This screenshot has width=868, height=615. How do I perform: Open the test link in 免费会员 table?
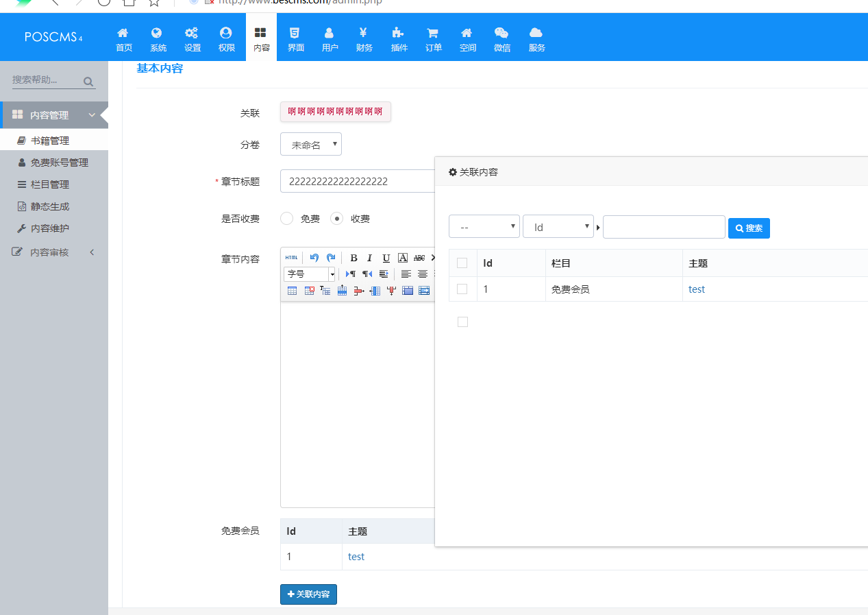click(356, 557)
